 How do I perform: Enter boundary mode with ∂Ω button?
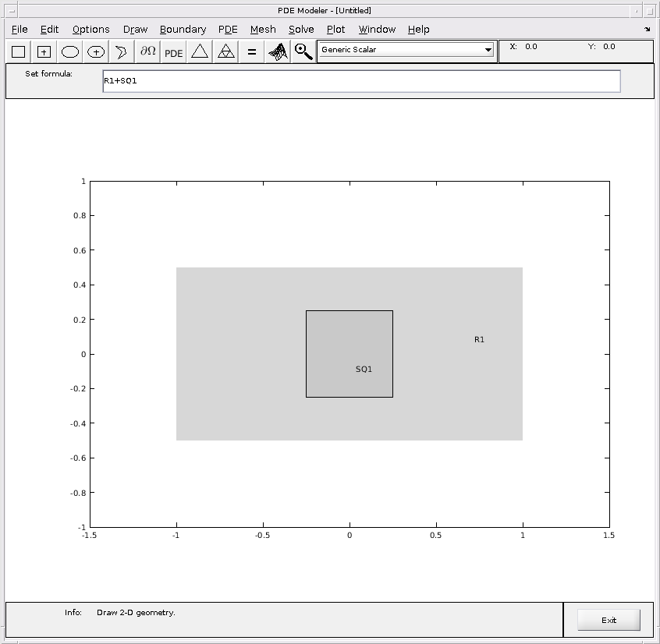(x=147, y=51)
